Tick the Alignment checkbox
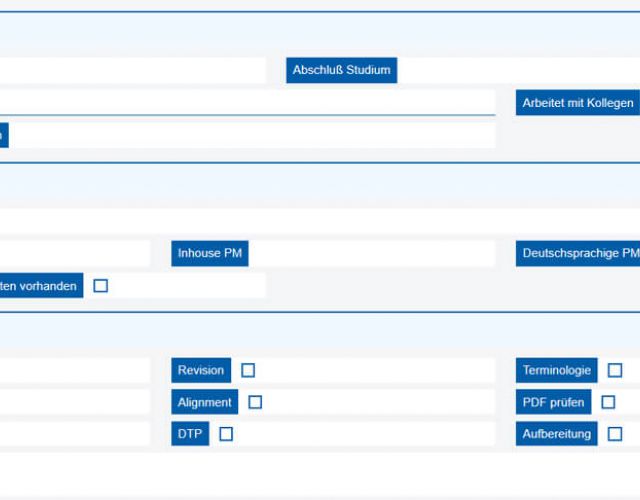 pyautogui.click(x=255, y=402)
